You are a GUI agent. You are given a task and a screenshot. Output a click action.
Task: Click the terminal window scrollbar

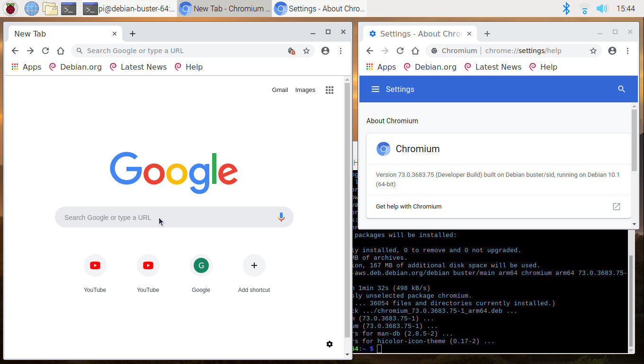click(631, 301)
